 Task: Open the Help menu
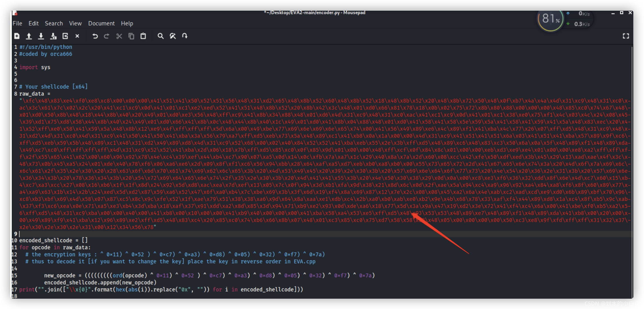127,23
